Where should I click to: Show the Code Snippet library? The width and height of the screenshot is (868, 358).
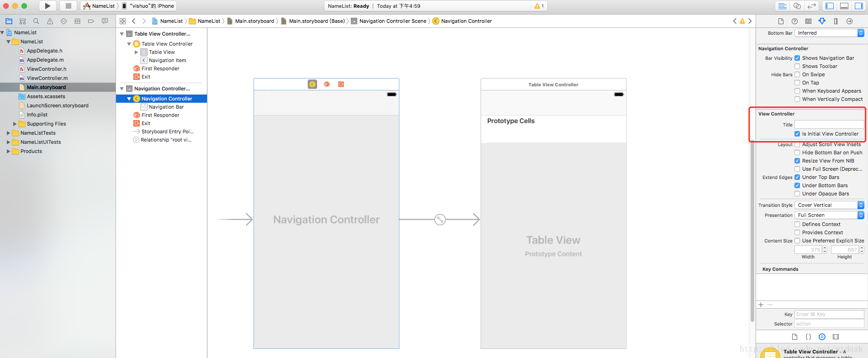coord(808,337)
